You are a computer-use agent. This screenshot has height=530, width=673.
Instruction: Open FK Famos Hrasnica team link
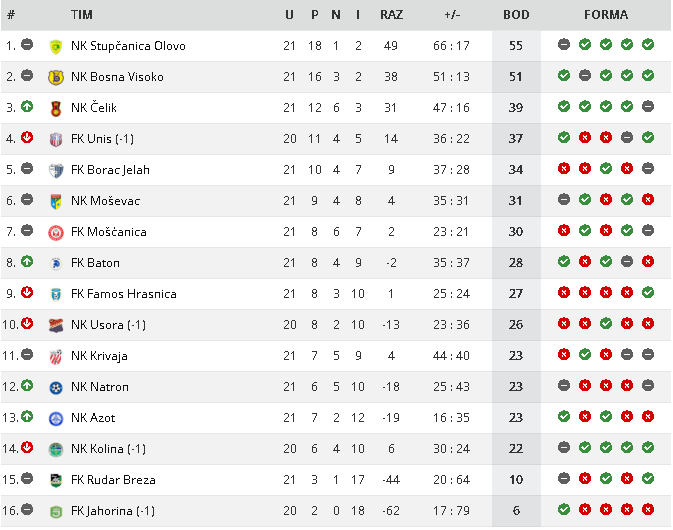coord(123,294)
